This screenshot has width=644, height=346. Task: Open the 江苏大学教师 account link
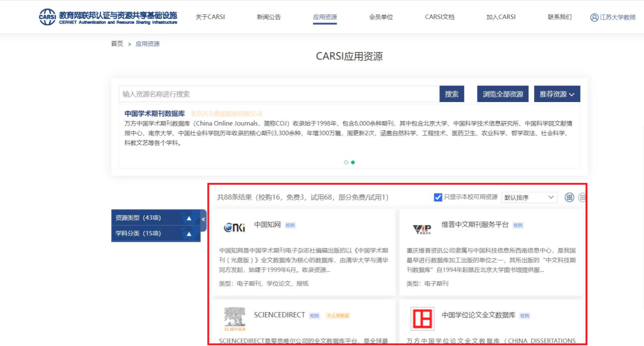(618, 17)
